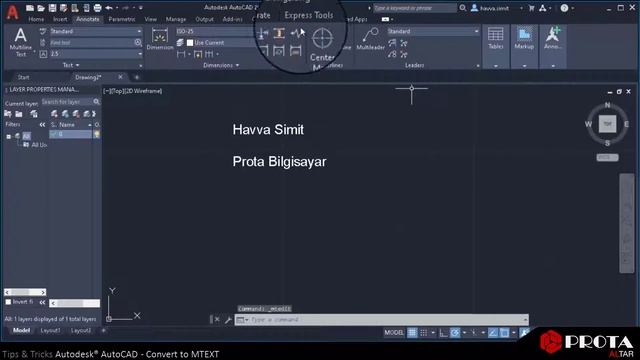The height and width of the screenshot is (360, 640).
Task: Click the Dimension Jog Line icon
Action: click(x=298, y=33)
